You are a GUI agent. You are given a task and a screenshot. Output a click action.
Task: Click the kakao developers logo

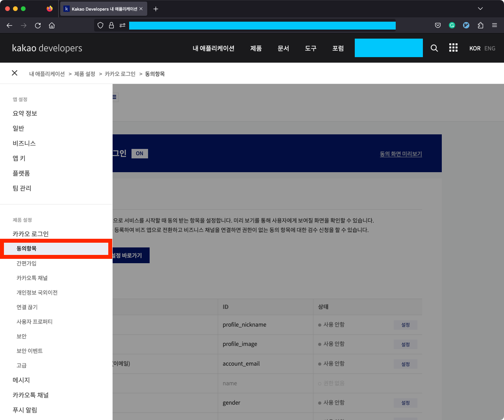(47, 48)
